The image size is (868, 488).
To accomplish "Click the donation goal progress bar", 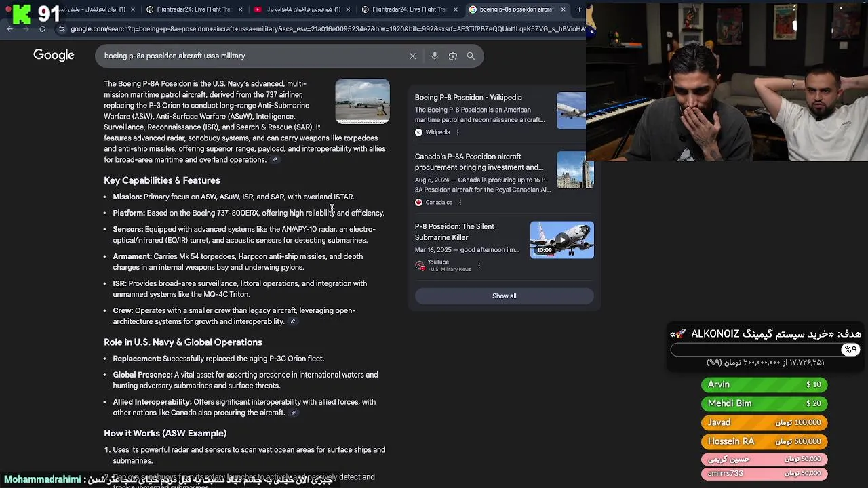I will (x=765, y=350).
